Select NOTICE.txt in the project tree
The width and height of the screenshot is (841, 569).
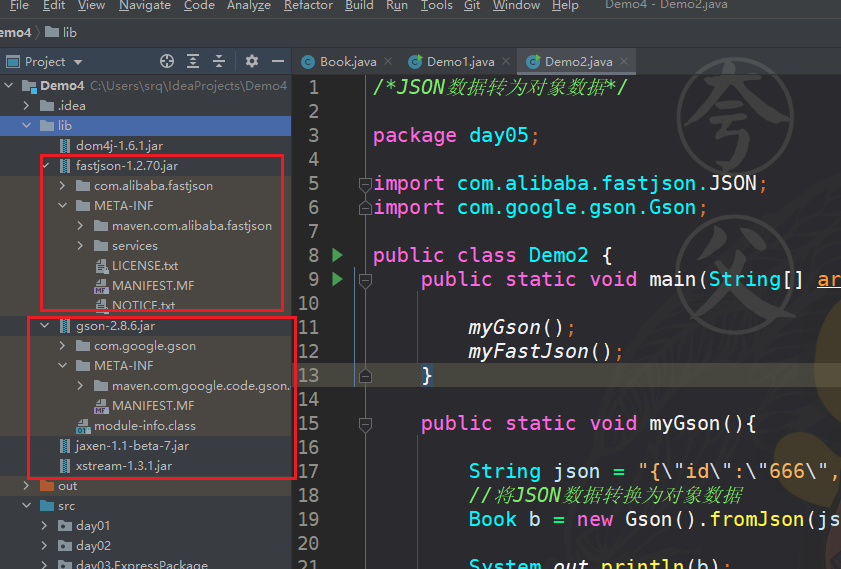click(143, 305)
